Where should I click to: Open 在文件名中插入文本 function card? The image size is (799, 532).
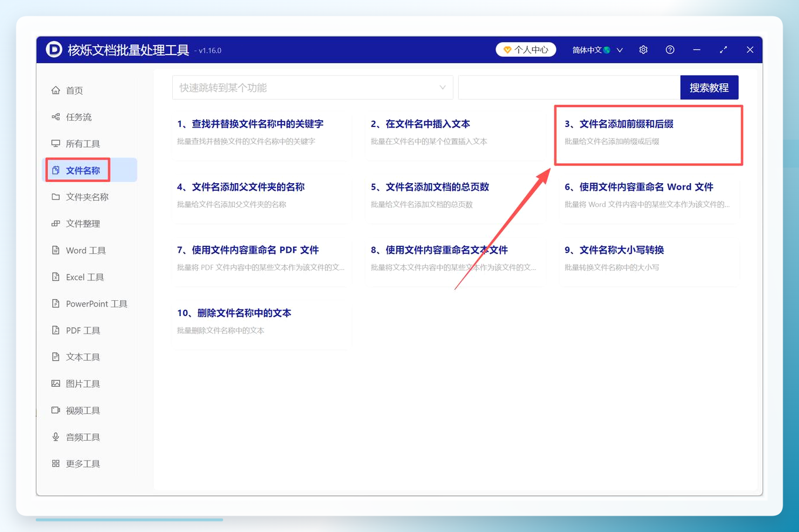pyautogui.click(x=455, y=135)
